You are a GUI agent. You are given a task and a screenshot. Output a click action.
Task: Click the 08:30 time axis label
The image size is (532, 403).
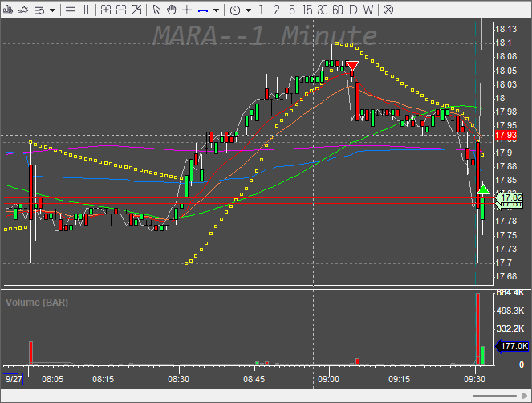click(179, 379)
